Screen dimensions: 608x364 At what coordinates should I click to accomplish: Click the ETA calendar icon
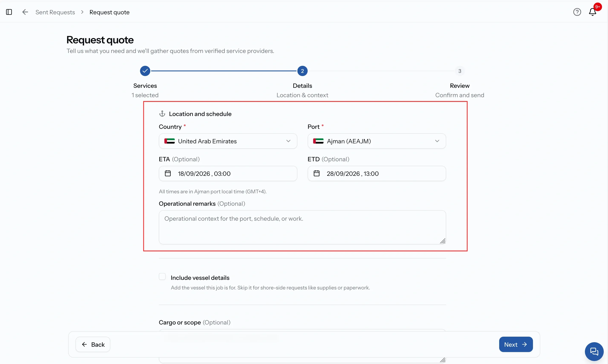click(x=168, y=173)
